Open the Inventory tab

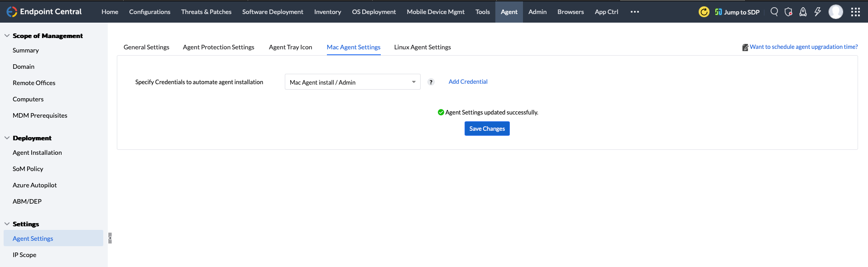coord(328,12)
